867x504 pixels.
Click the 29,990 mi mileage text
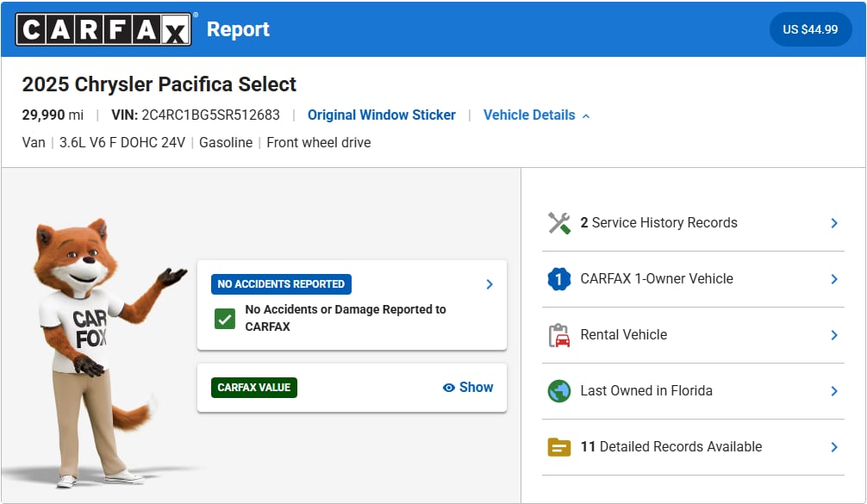click(x=53, y=115)
